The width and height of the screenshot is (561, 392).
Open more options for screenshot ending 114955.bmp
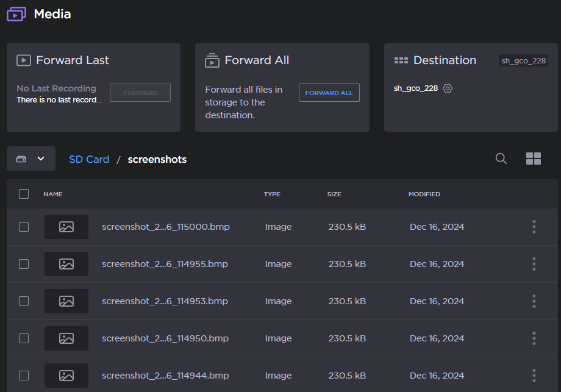tap(534, 264)
